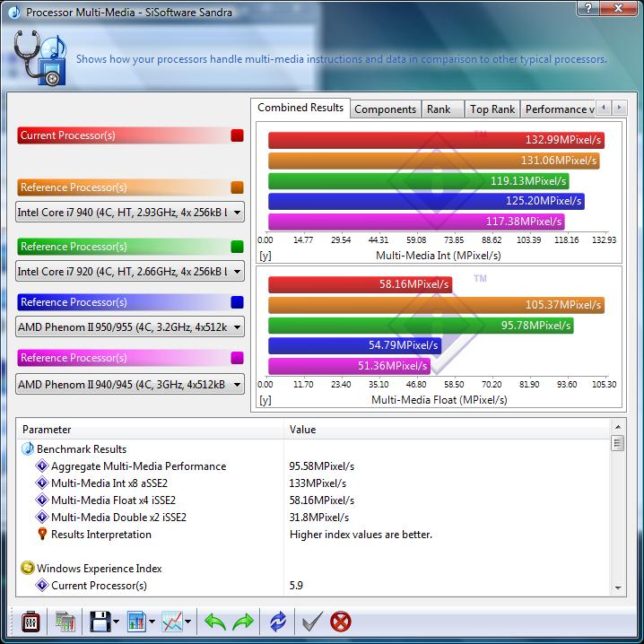644x644 pixels.
Task: Click the blue 125.20MPixel/s Int bar
Action: pos(426,201)
